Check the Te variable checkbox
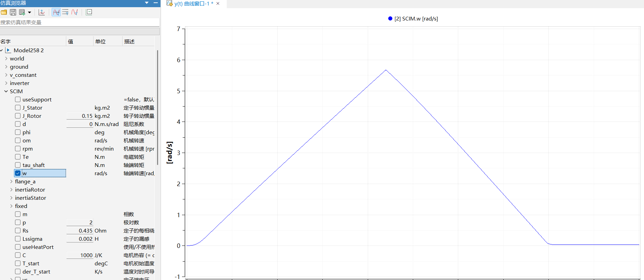 18,157
